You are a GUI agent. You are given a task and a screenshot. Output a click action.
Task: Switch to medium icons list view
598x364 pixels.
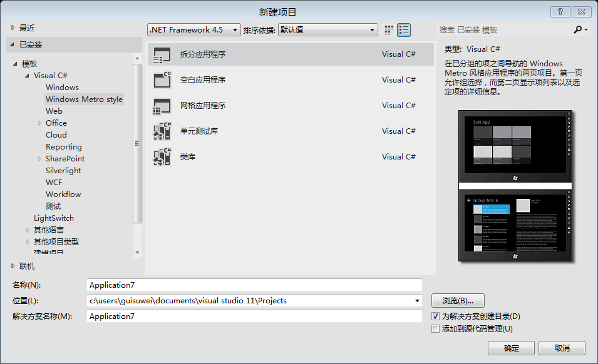(404, 30)
